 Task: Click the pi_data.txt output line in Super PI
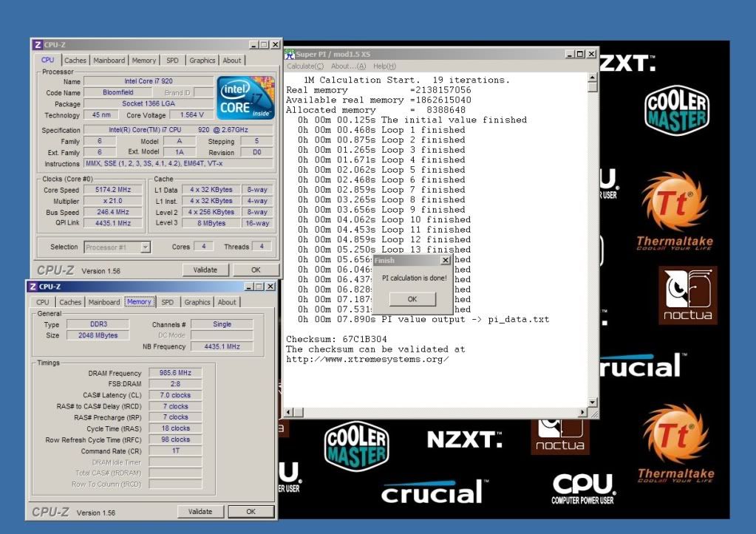point(423,320)
